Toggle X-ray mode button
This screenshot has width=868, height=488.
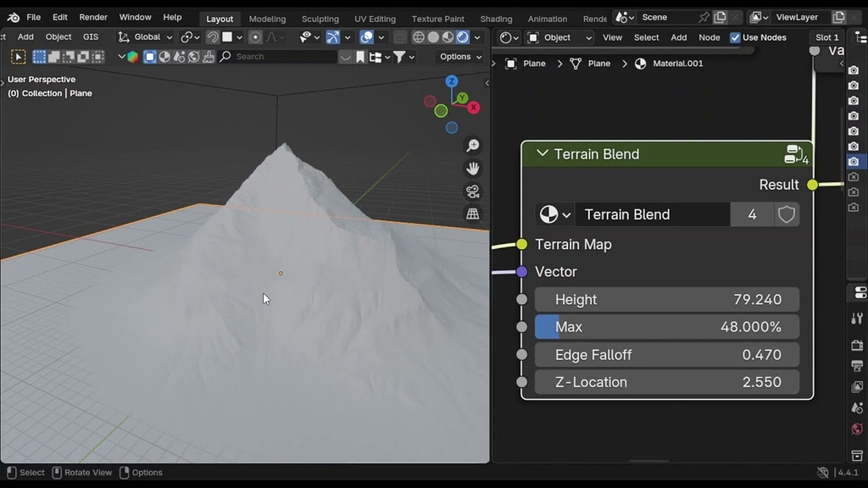tap(399, 37)
